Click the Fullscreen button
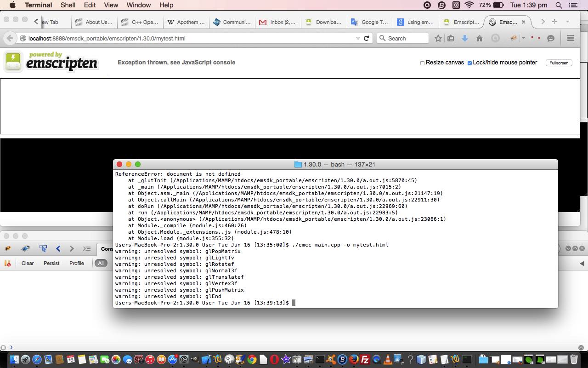The width and height of the screenshot is (588, 368). coord(559,63)
